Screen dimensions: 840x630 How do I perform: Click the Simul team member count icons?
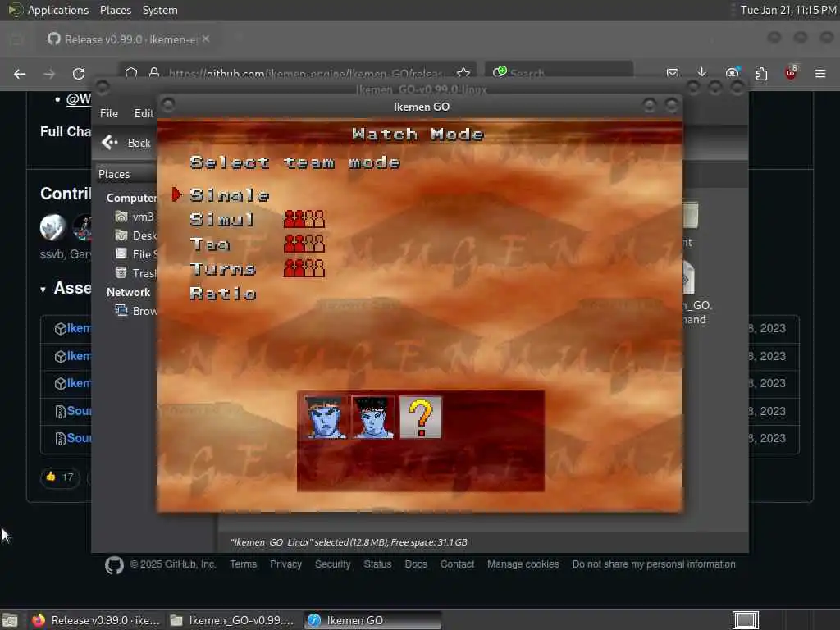coord(304,219)
